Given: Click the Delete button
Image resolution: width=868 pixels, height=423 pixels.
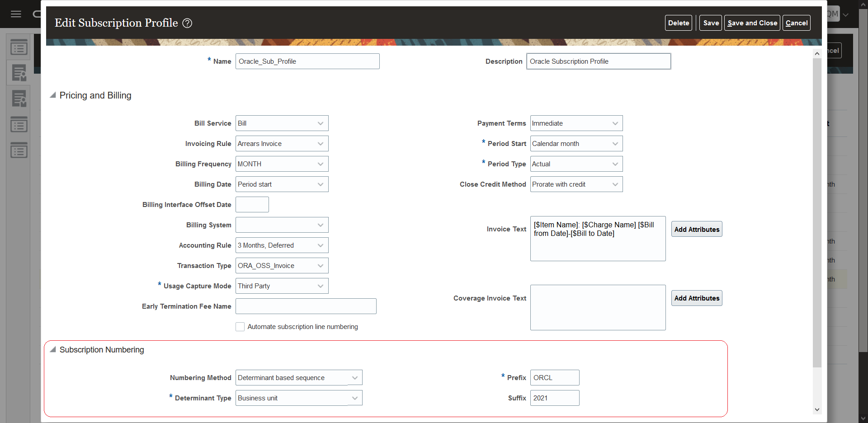Looking at the screenshot, I should click(x=679, y=23).
